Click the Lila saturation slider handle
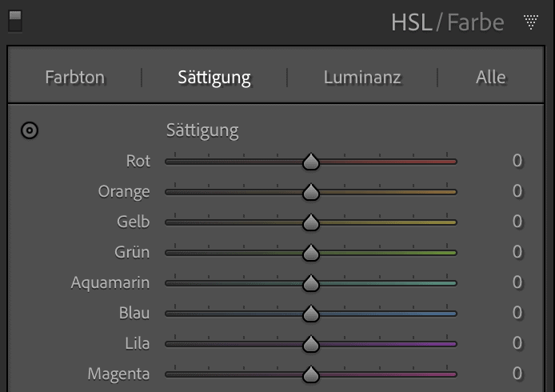The image size is (555, 392). pyautogui.click(x=311, y=344)
